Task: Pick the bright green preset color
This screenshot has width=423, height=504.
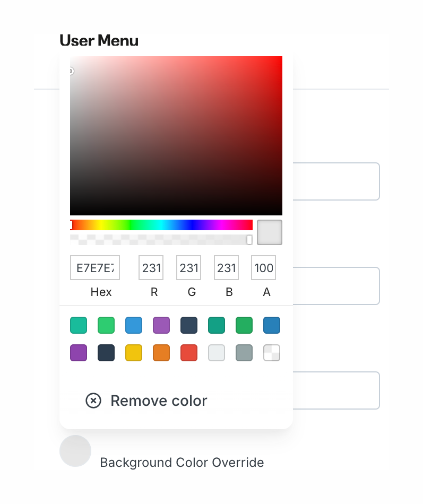Action: [106, 325]
